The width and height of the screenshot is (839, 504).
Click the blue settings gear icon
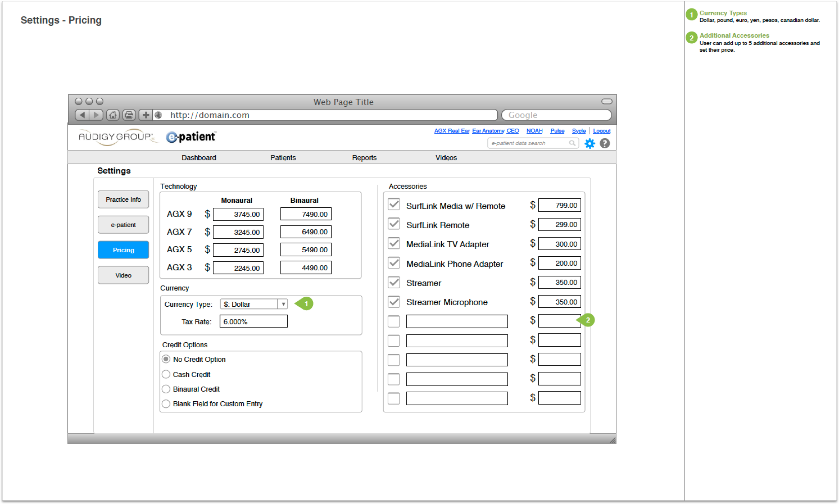tap(590, 144)
